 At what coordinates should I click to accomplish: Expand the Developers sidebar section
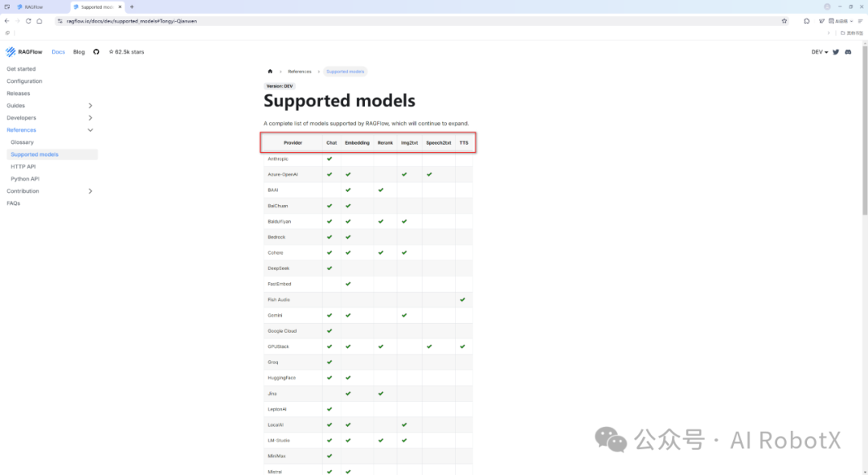(90, 118)
